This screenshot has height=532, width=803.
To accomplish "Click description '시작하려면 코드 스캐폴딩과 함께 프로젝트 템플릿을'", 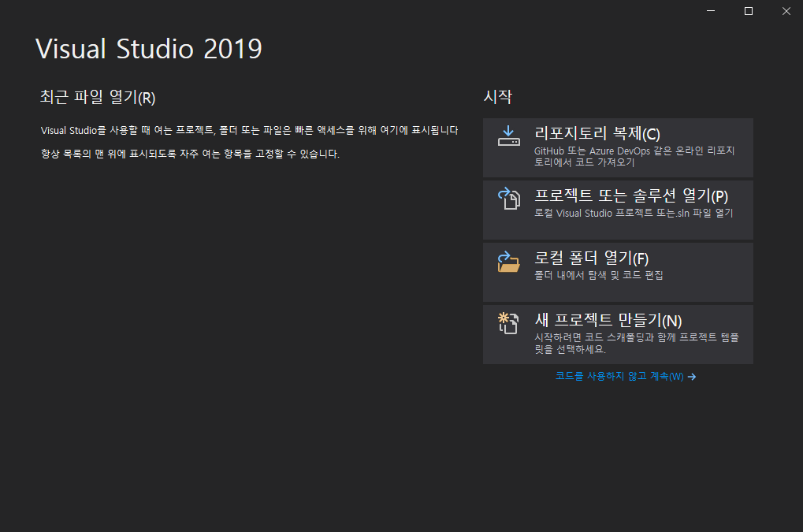I will pyautogui.click(x=637, y=343).
